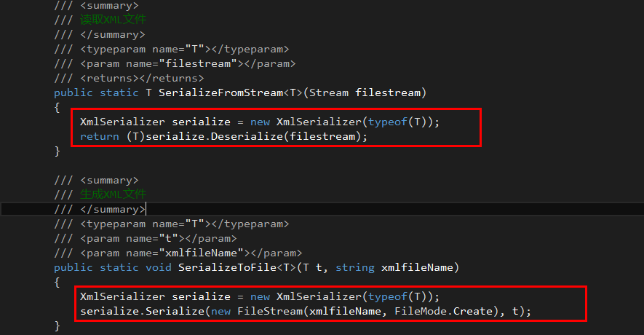Click the Chinese comment 生成XML文件
The height and width of the screenshot is (335, 644).
coord(113,194)
